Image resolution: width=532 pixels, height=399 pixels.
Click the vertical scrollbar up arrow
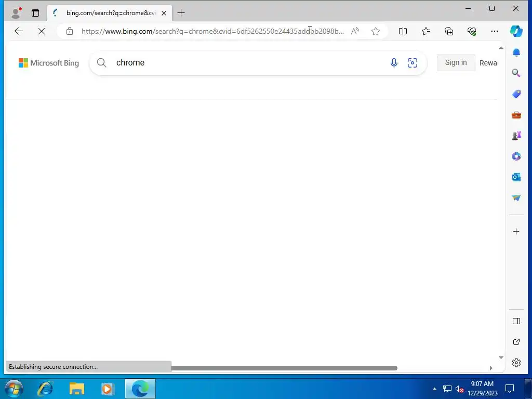pyautogui.click(x=501, y=48)
